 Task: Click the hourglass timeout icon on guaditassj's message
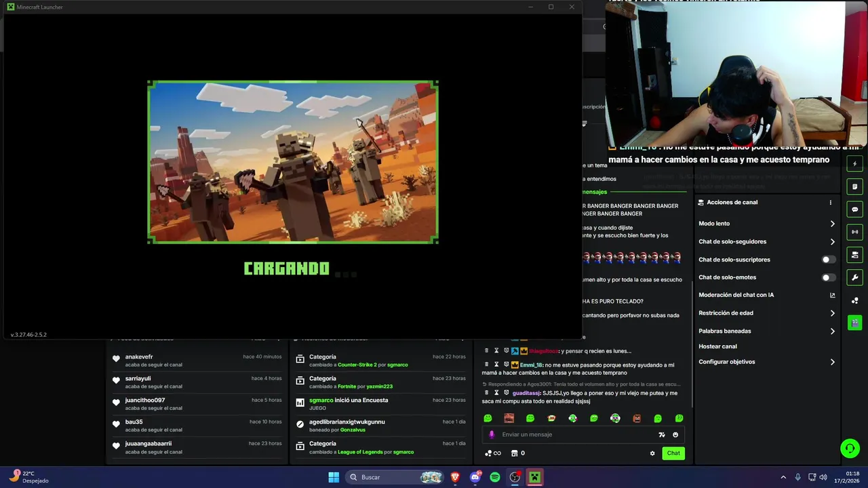point(496,392)
